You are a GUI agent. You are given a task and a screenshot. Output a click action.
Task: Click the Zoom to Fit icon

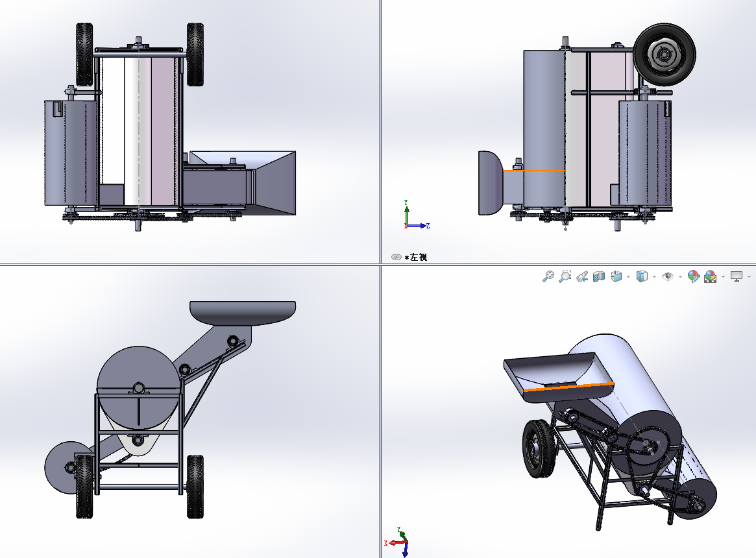548,276
